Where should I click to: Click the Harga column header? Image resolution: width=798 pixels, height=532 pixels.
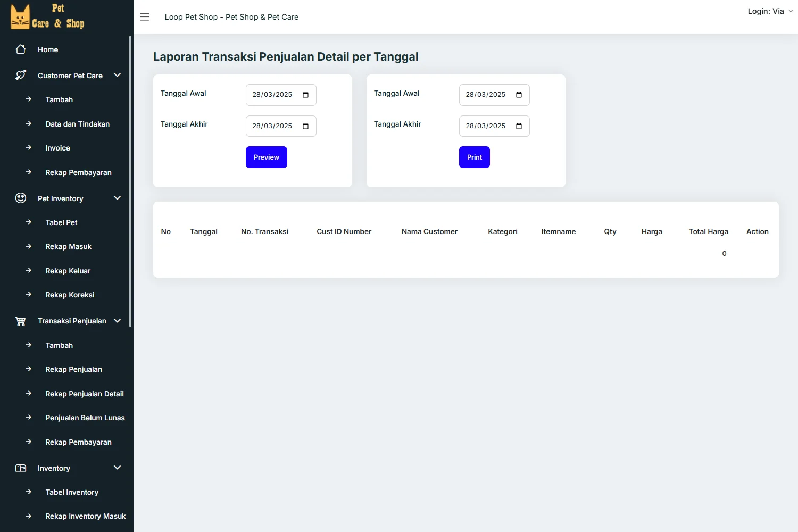652,231
